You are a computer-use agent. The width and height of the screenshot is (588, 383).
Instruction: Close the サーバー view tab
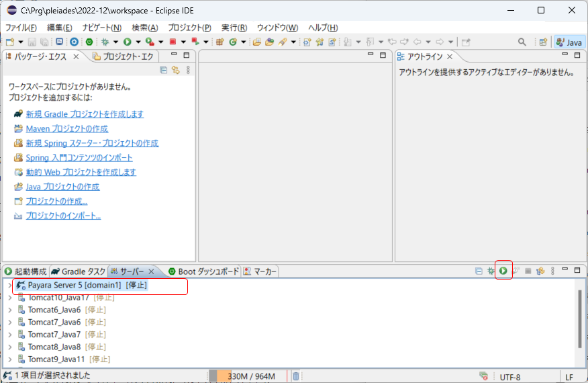[x=152, y=271]
